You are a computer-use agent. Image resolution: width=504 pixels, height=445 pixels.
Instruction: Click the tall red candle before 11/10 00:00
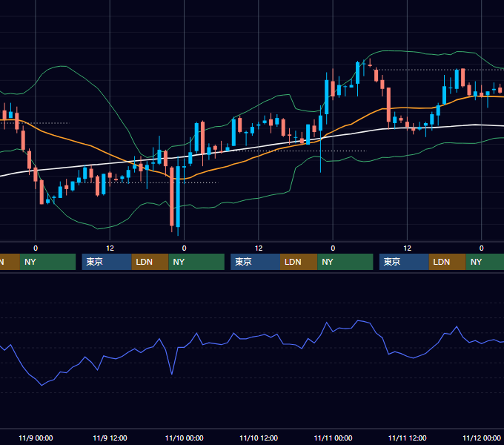172,196
